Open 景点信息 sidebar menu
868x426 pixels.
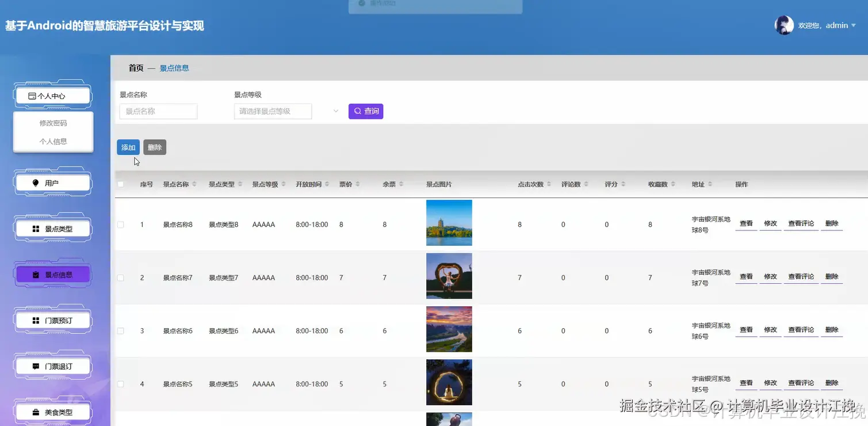click(52, 275)
